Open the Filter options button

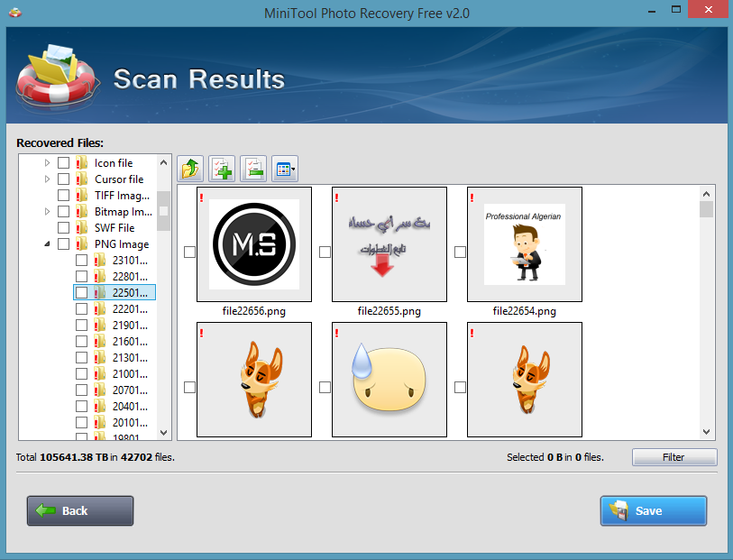tap(673, 457)
